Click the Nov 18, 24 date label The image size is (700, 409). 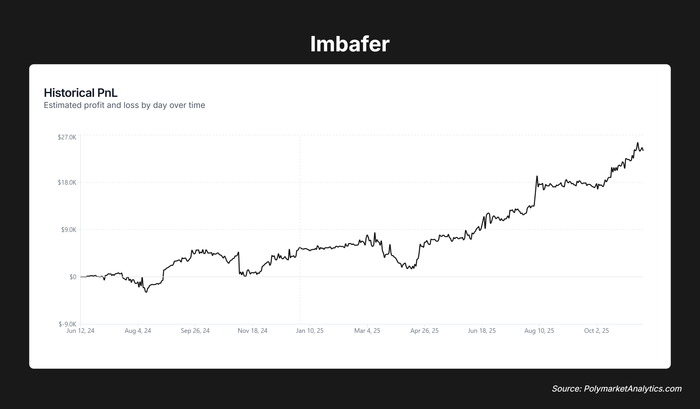coord(252,331)
